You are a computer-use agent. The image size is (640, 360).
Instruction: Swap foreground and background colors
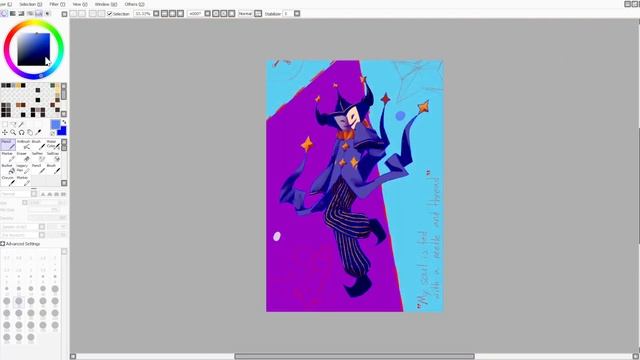[64, 122]
